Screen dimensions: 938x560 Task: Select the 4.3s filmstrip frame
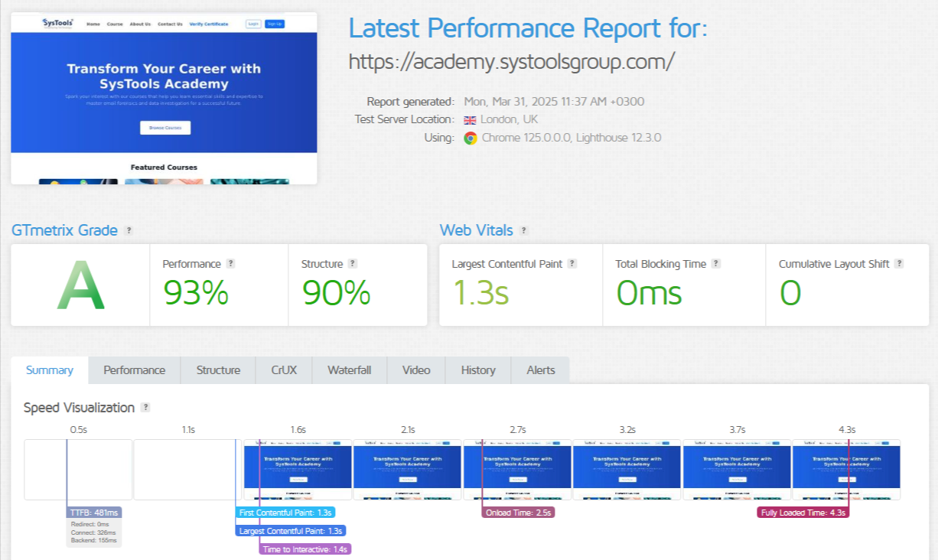(846, 470)
